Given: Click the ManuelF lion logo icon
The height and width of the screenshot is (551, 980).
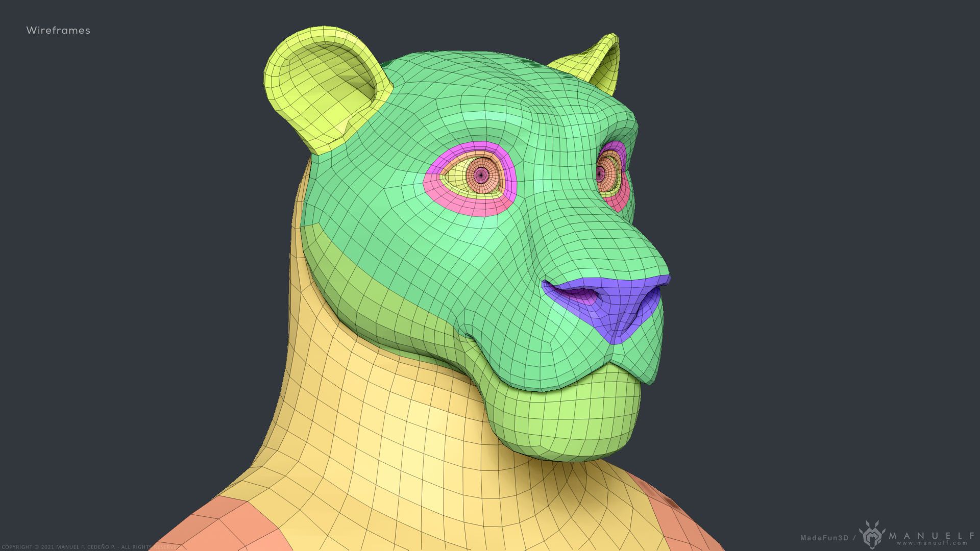Looking at the screenshot, I should [x=872, y=534].
